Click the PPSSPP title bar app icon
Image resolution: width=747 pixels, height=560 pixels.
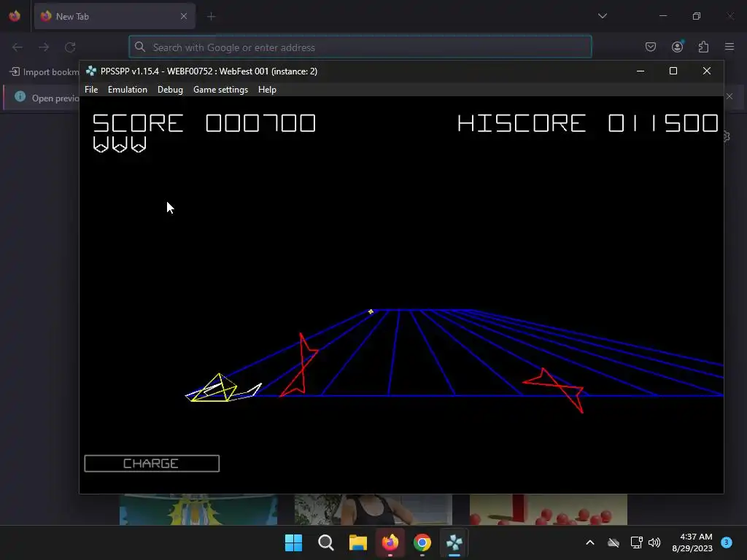click(91, 71)
